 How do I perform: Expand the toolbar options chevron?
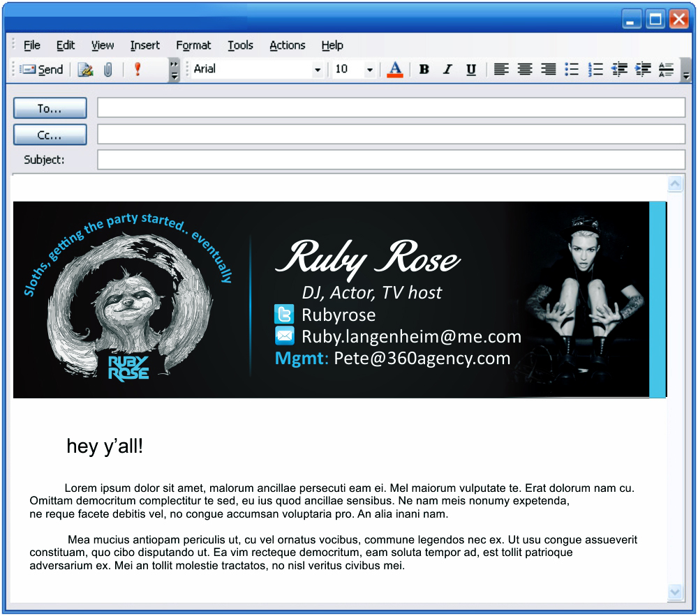point(172,69)
